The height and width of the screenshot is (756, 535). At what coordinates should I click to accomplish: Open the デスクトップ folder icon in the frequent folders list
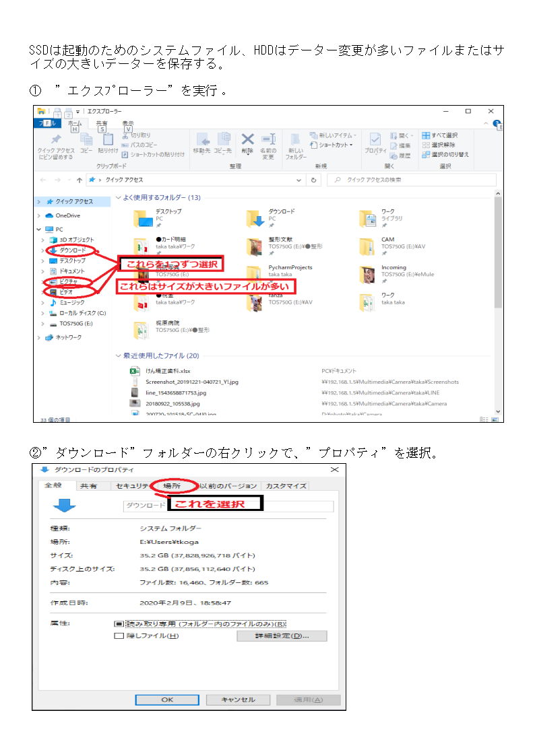pos(144,219)
